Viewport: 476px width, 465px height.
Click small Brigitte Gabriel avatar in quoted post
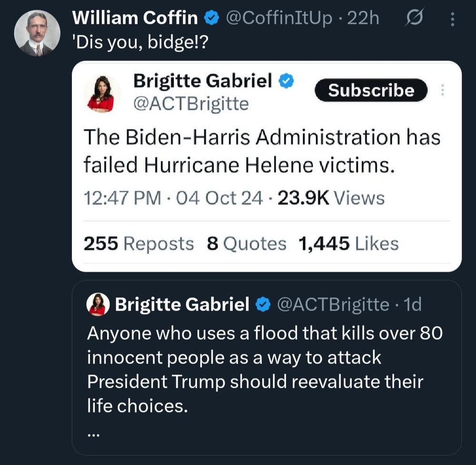point(98,304)
